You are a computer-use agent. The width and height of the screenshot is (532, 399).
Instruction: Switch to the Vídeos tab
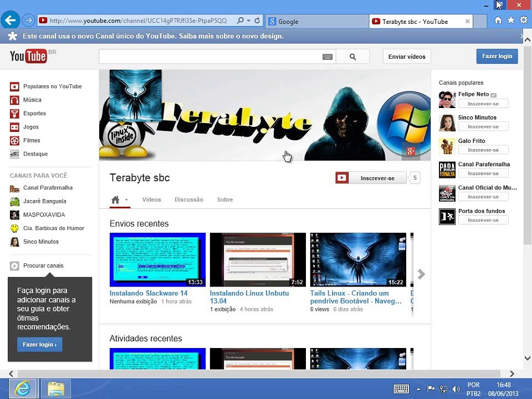point(151,199)
